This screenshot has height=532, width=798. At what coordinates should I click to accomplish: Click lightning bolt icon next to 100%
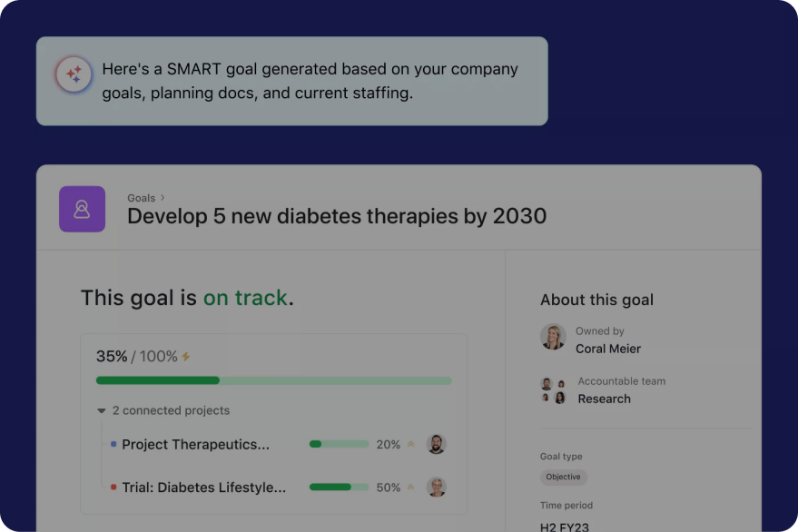(186, 357)
